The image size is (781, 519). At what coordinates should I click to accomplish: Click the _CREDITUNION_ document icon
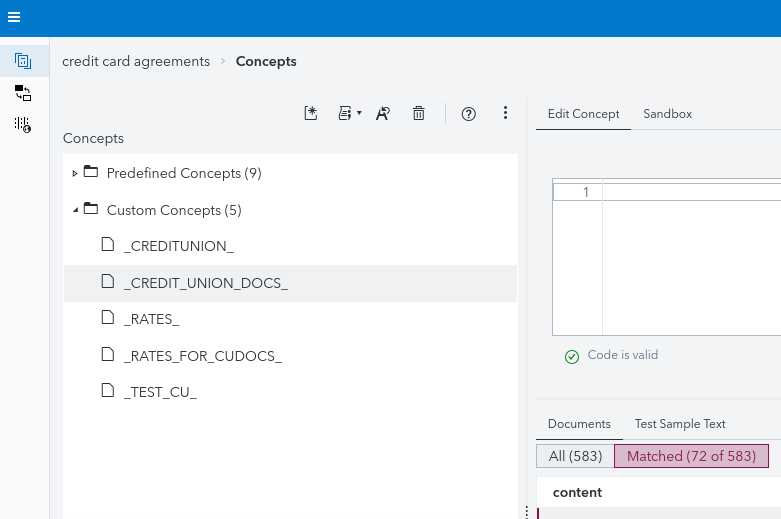(x=108, y=244)
